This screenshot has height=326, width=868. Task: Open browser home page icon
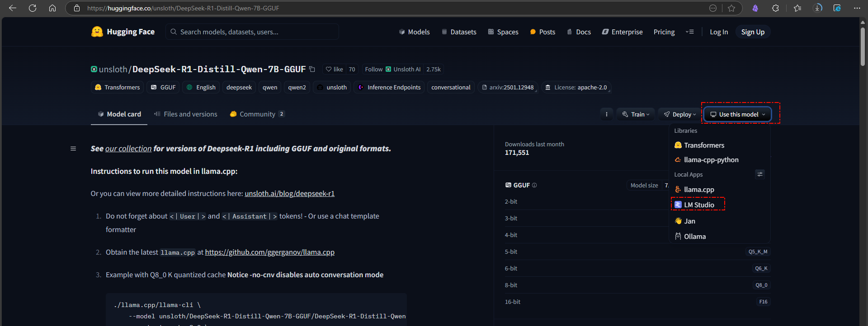(x=52, y=8)
